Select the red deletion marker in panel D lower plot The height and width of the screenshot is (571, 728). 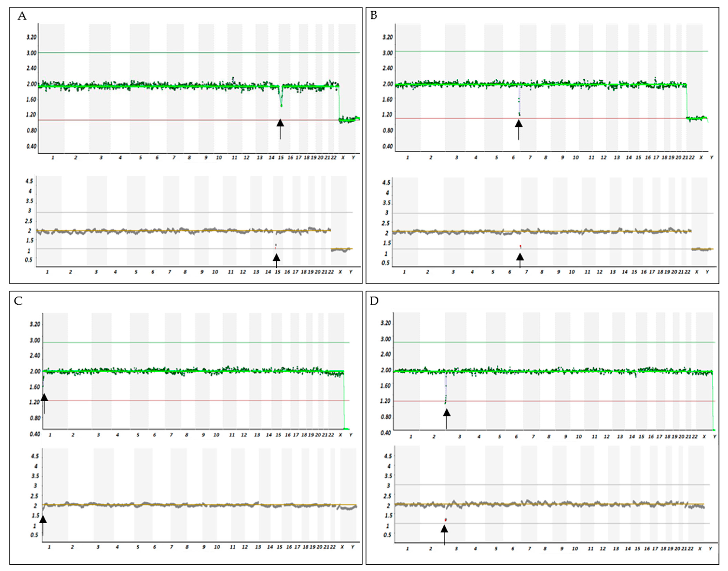pos(446,520)
